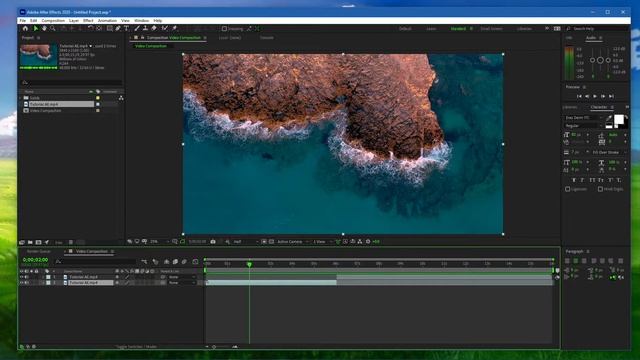Open the viewer magnification ratio dropdown

159,242
